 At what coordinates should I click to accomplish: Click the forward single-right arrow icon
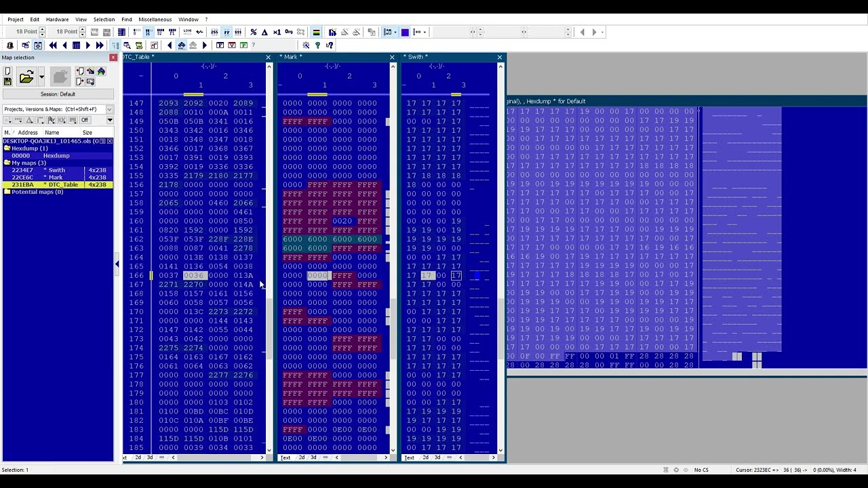tap(87, 45)
